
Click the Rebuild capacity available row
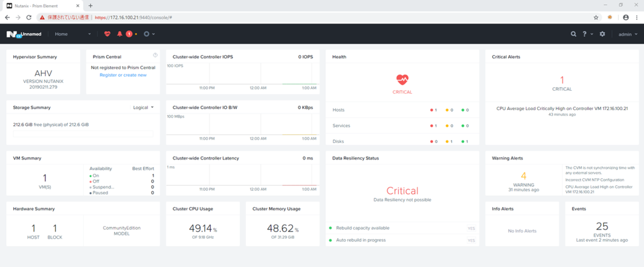click(402, 228)
